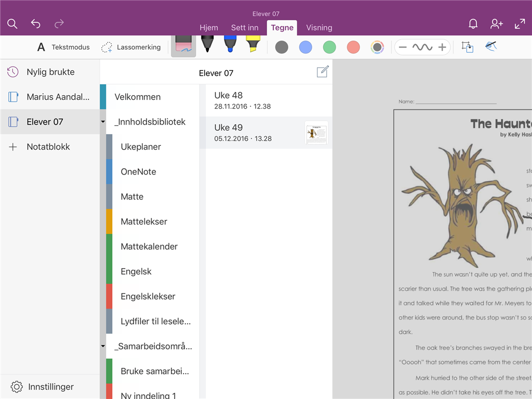Click the insert space icon
Viewport: 532px width, 399px height.
click(467, 47)
